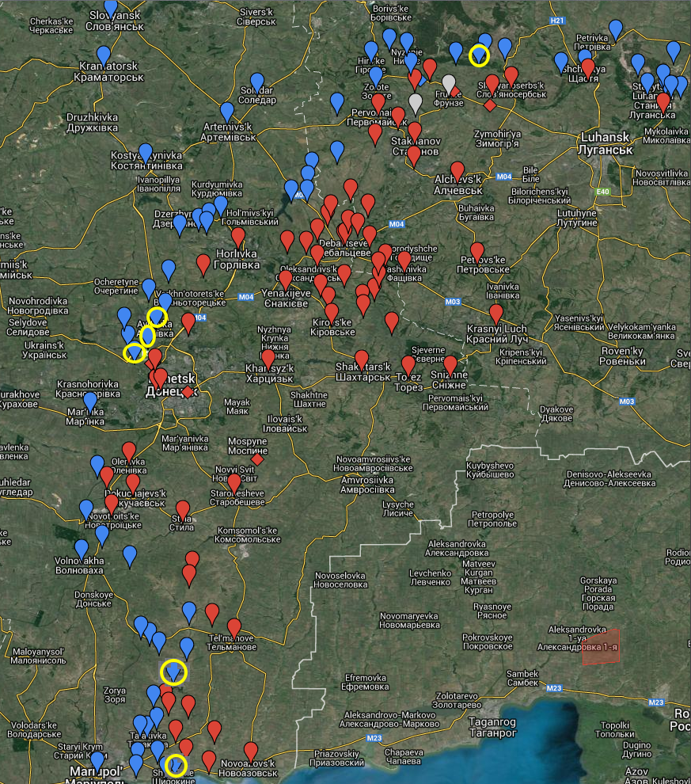This screenshot has height=784, width=691.
Task: Open the blue pin at Mariinka
Action: pyautogui.click(x=90, y=401)
